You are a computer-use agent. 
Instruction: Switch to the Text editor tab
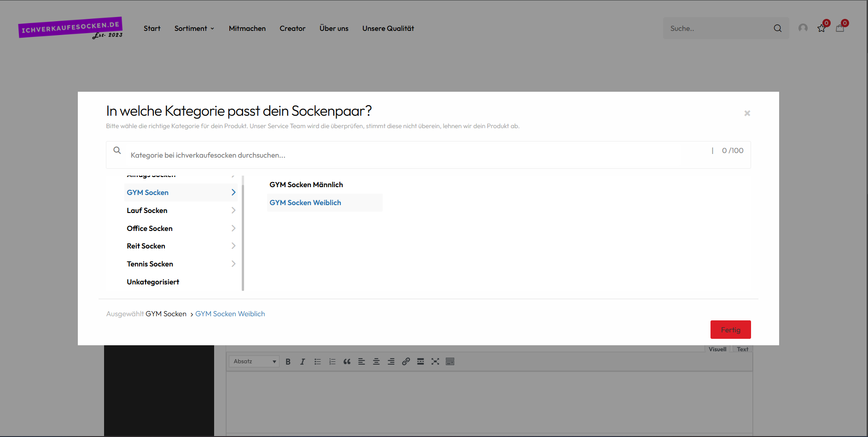point(742,349)
